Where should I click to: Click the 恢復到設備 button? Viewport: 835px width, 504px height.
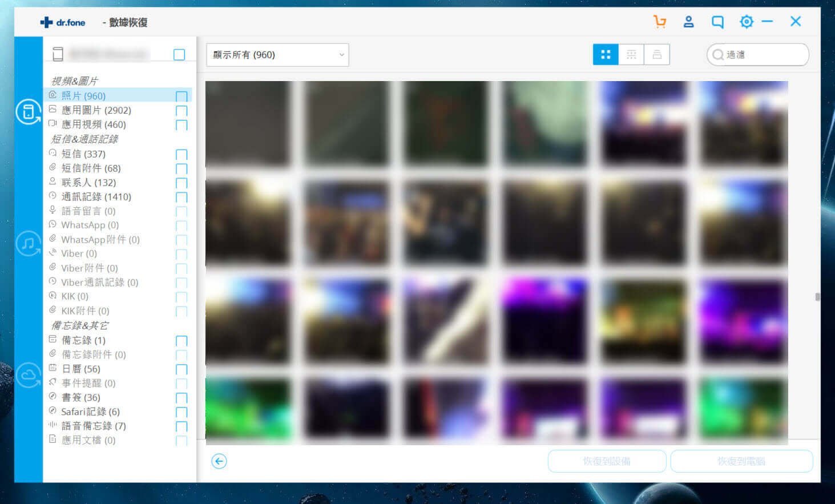point(607,461)
